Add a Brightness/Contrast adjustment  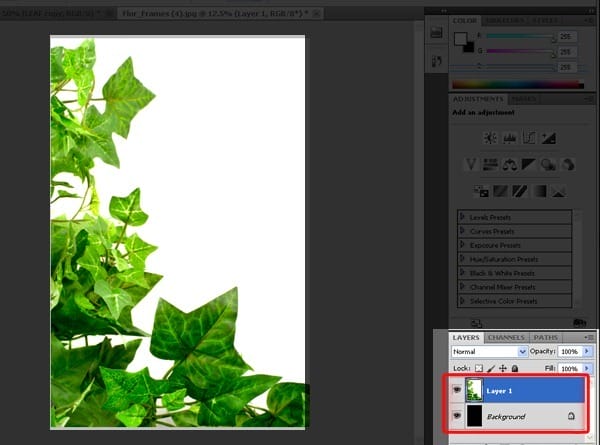490,138
